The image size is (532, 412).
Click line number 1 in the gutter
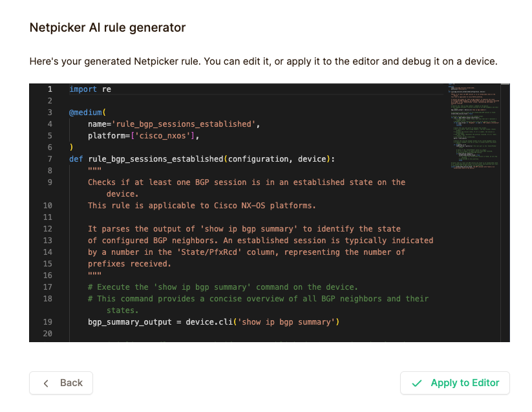coord(49,89)
